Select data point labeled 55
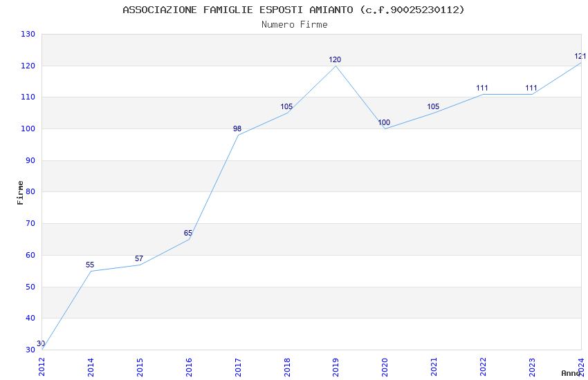 coord(90,265)
